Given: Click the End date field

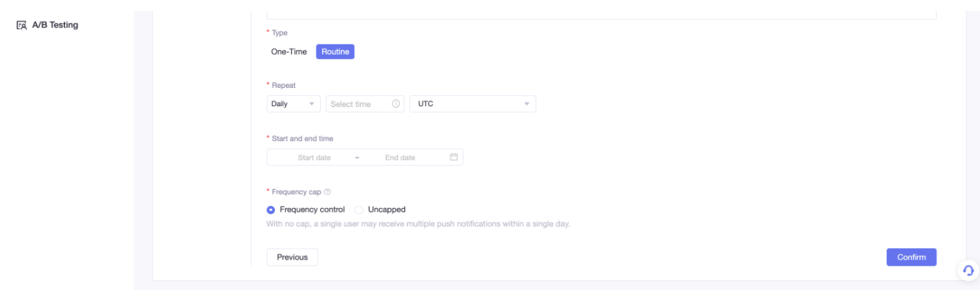Looking at the screenshot, I should coord(400,158).
